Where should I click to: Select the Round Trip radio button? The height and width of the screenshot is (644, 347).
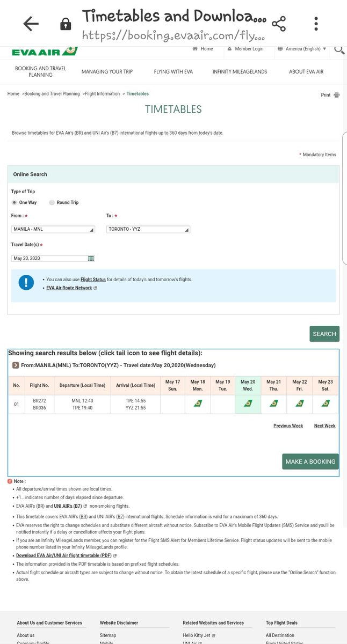pos(52,203)
